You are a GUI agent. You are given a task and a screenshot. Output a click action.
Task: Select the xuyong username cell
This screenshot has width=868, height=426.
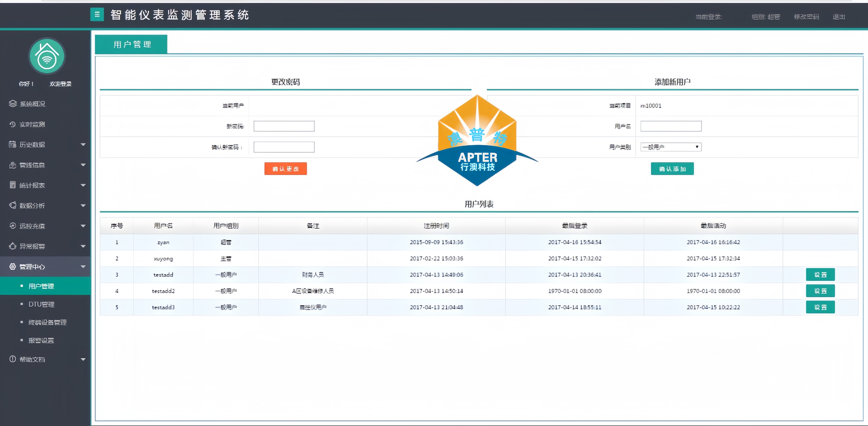[x=163, y=258]
